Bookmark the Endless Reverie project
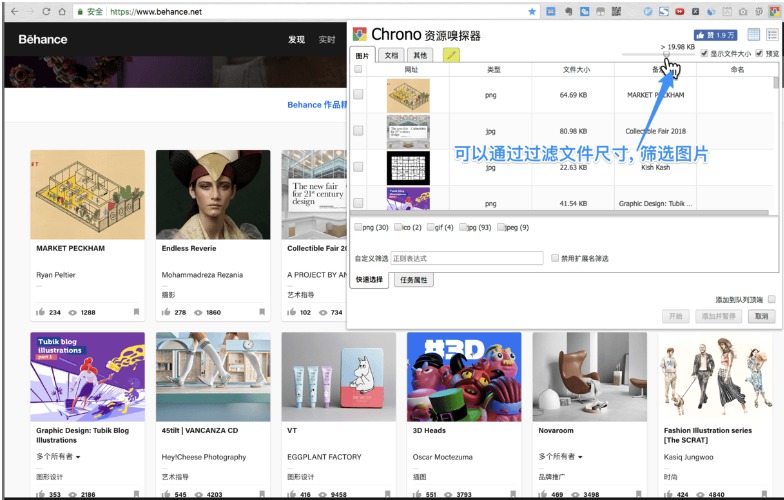The height and width of the screenshot is (500, 784). click(262, 312)
